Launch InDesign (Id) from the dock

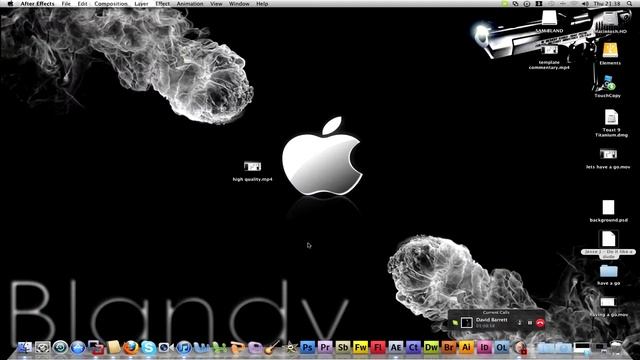484,347
